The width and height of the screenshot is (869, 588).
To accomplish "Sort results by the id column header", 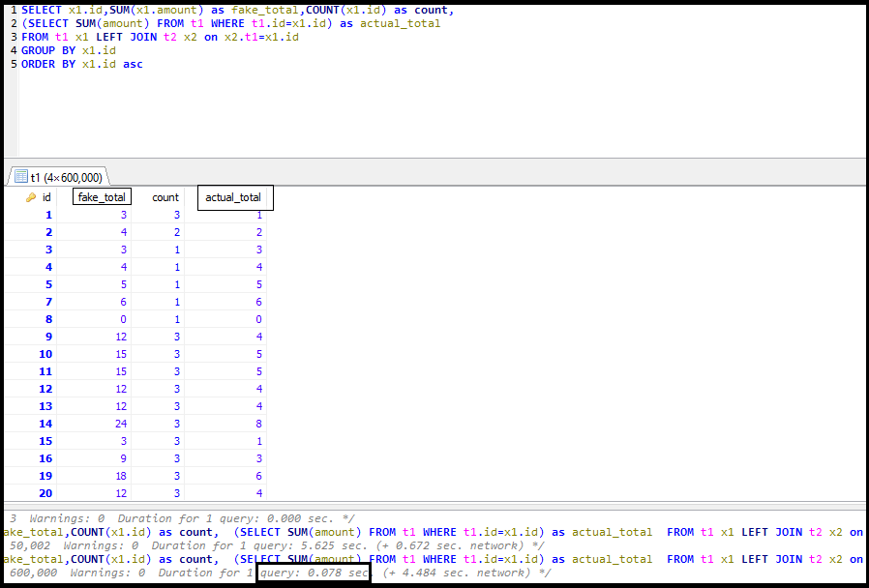I will [x=45, y=196].
